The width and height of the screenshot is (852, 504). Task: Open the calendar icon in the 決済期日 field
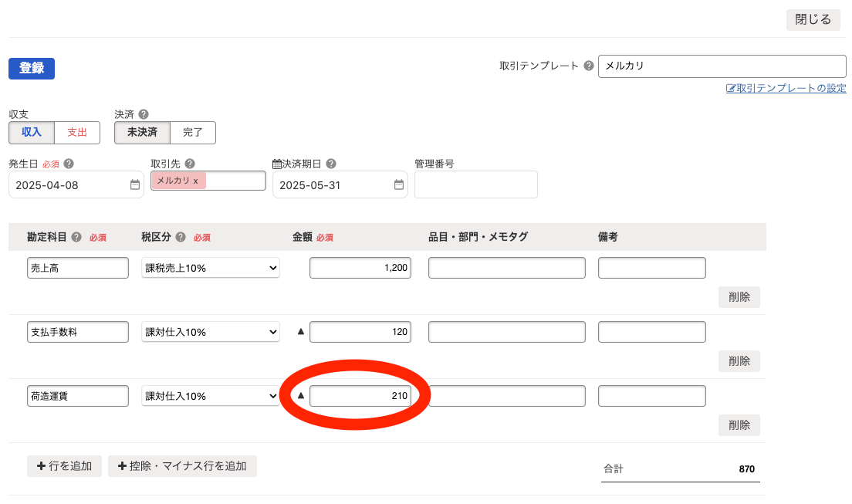pyautogui.click(x=398, y=184)
